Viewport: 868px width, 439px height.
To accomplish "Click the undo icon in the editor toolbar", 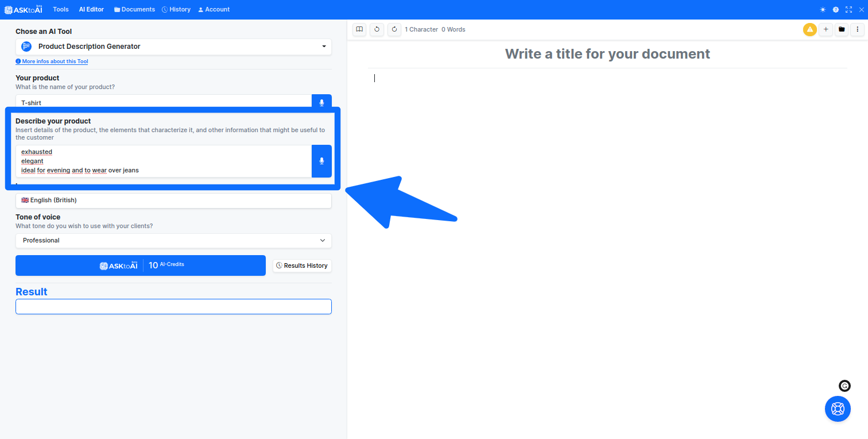I will click(377, 29).
